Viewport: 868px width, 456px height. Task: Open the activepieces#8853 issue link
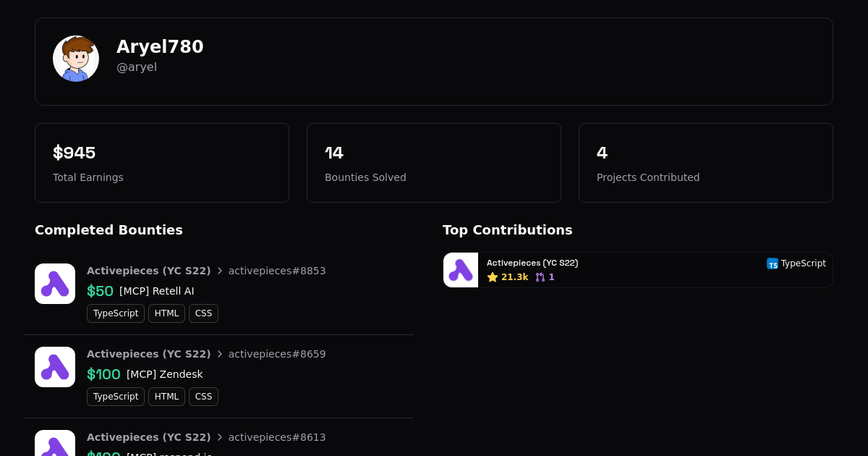click(277, 271)
